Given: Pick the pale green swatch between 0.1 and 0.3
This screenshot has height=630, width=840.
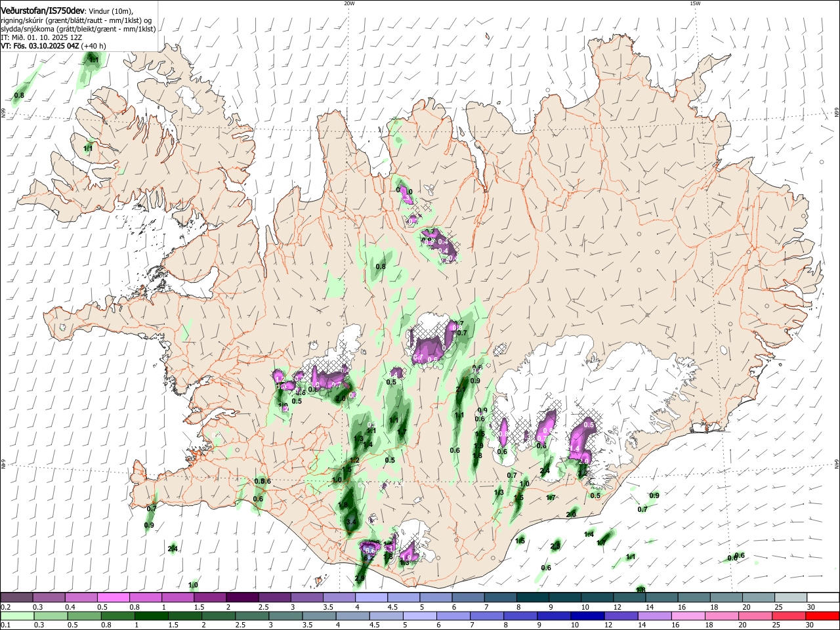Looking at the screenshot, I should pos(16,616).
